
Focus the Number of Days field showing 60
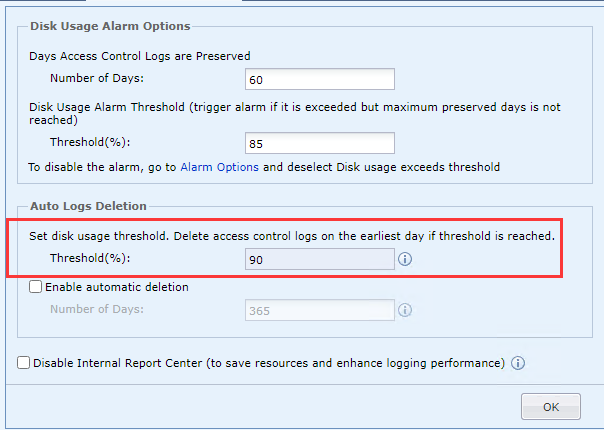pos(319,79)
